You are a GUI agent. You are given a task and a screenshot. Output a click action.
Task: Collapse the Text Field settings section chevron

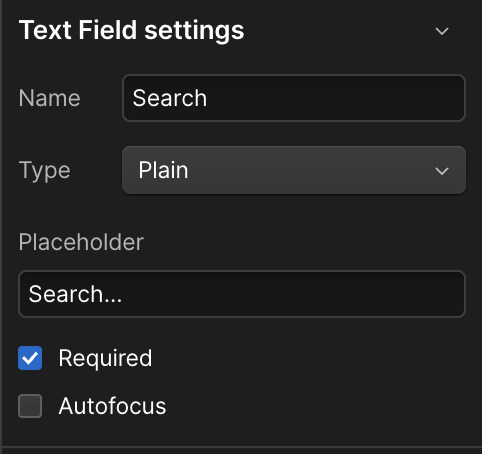click(x=442, y=31)
